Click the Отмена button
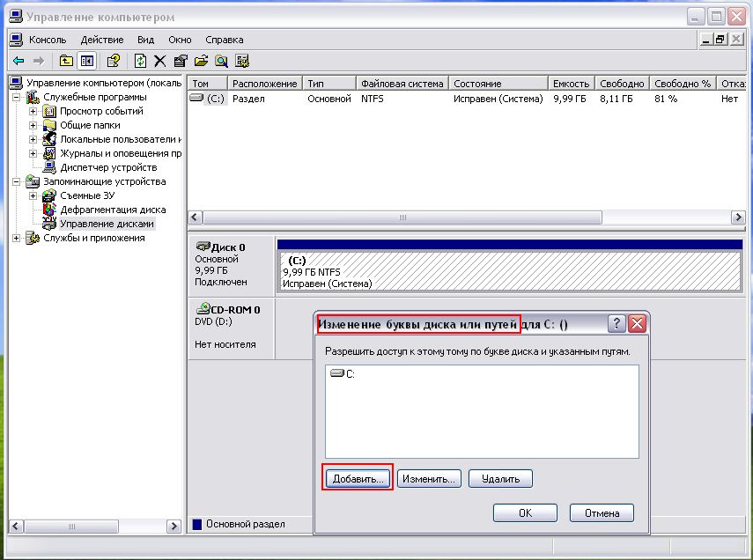This screenshot has width=753, height=560. (x=602, y=512)
